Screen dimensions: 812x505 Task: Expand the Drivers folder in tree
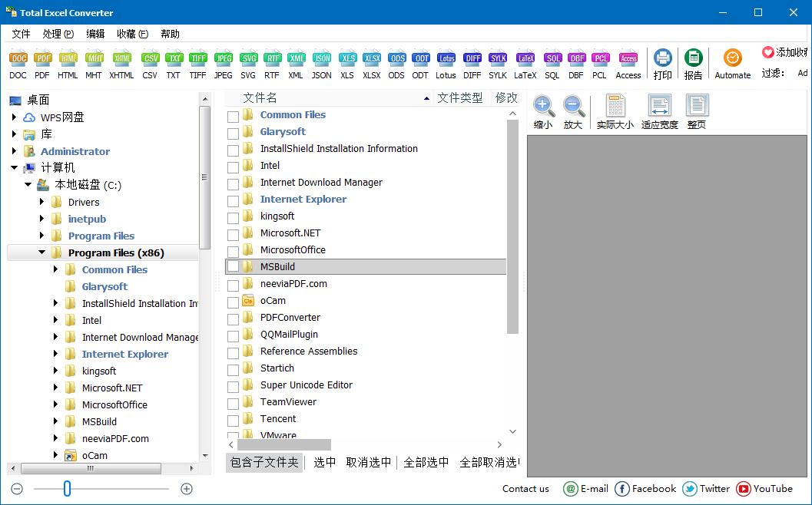coord(42,202)
